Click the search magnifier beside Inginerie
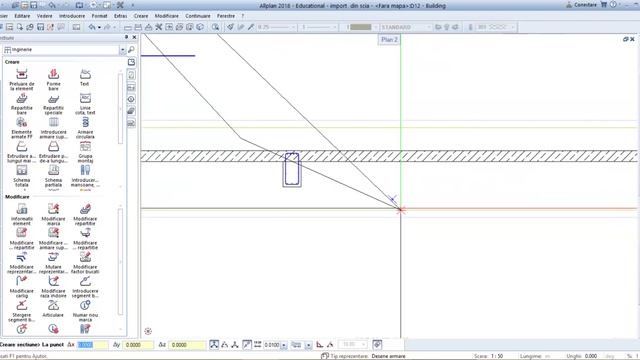Viewport: 640px width, 360px height. coord(131,49)
